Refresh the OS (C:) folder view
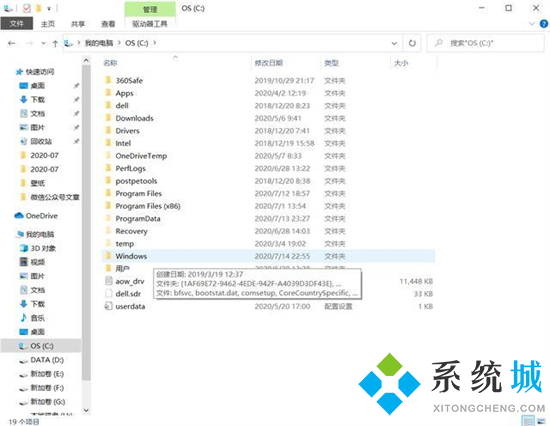 [x=412, y=43]
